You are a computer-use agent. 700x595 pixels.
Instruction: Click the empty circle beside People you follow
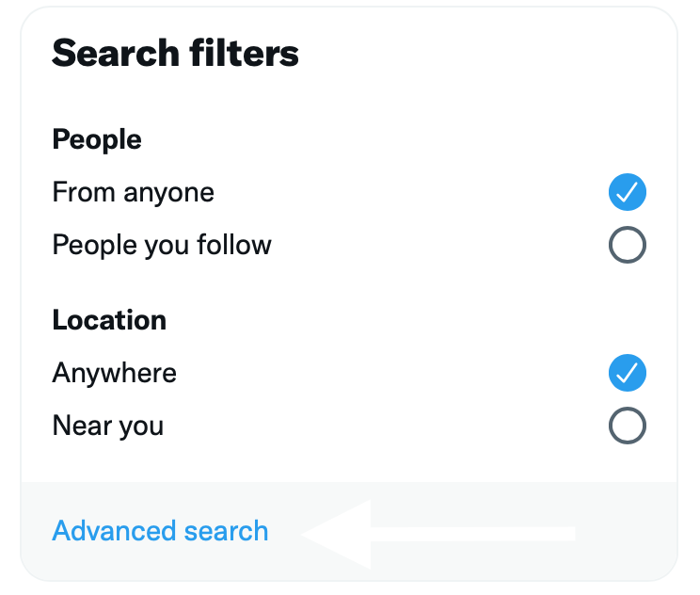pos(628,246)
